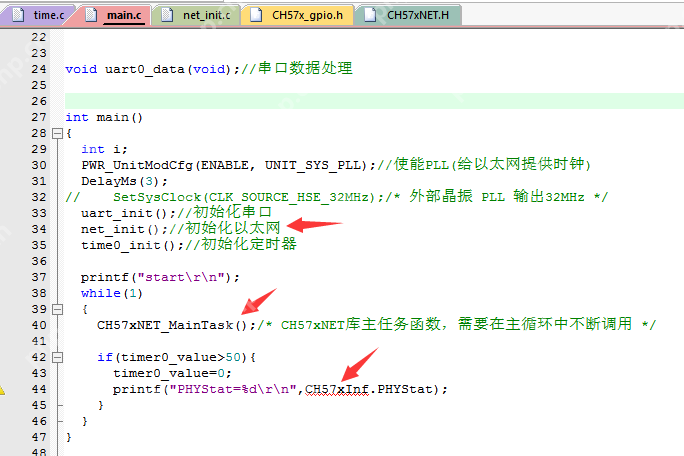
Task: Click the commented SetSysClock line
Action: pos(336,197)
